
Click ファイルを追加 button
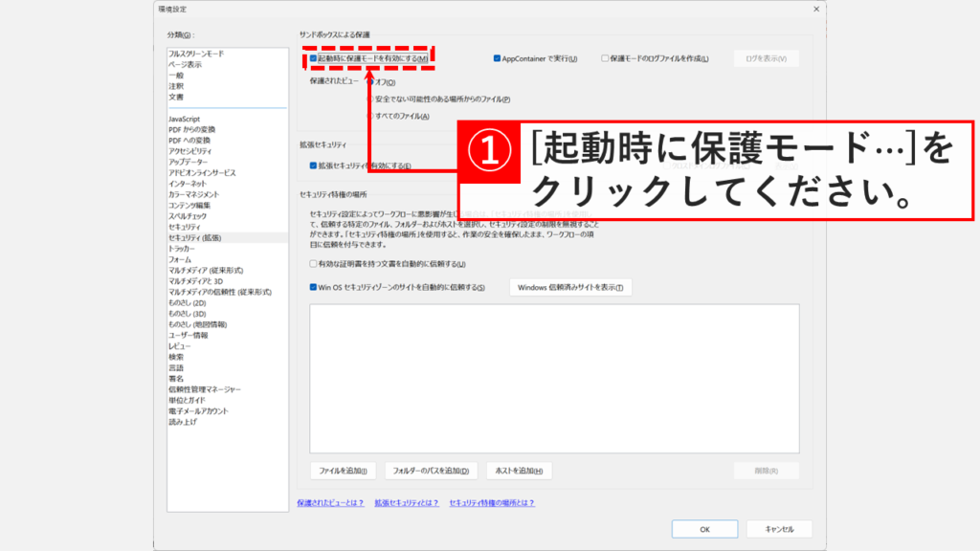coord(344,471)
